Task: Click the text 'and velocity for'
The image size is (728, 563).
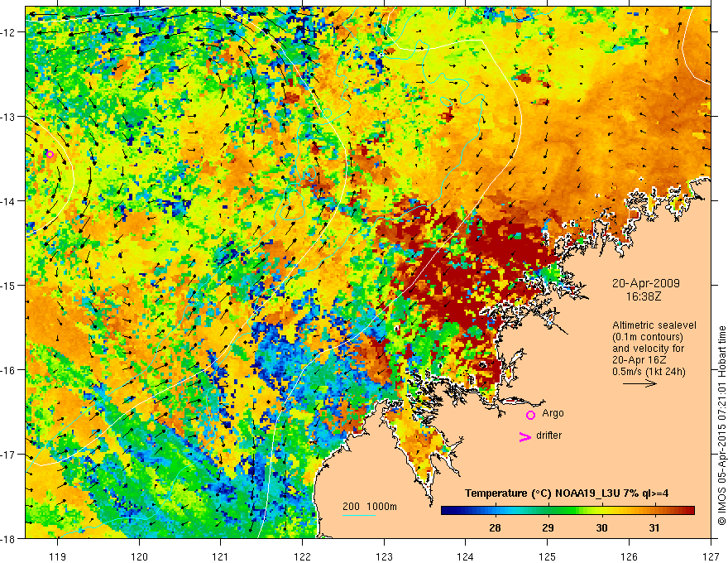Action: coord(648,349)
